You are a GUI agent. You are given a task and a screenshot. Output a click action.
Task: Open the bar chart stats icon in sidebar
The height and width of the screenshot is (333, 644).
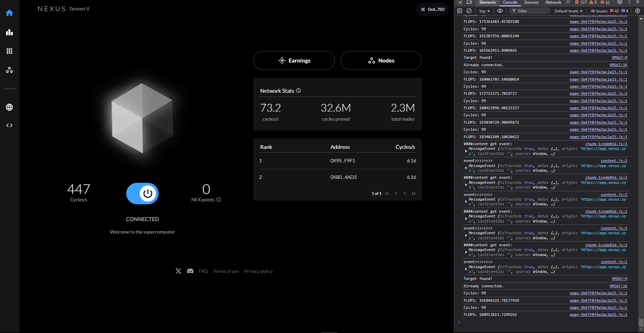click(9, 32)
